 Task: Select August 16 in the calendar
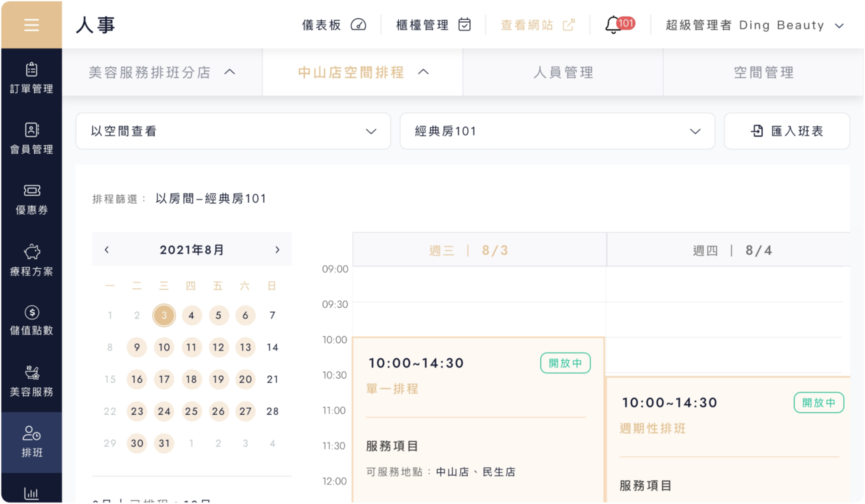[x=137, y=379]
